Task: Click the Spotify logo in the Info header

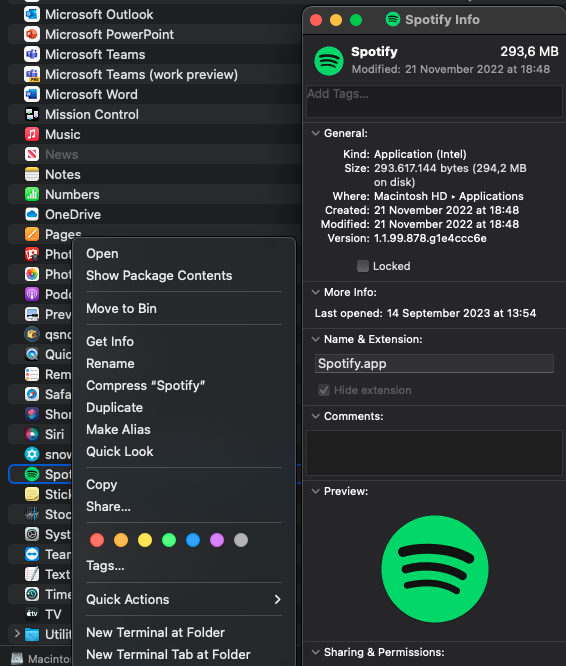Action: point(329,61)
